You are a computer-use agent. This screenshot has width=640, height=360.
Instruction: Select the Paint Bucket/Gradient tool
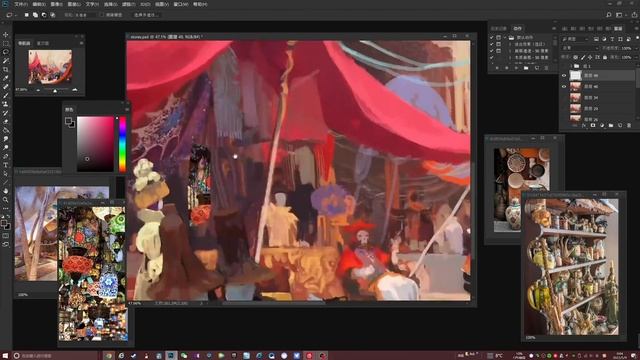point(6,130)
